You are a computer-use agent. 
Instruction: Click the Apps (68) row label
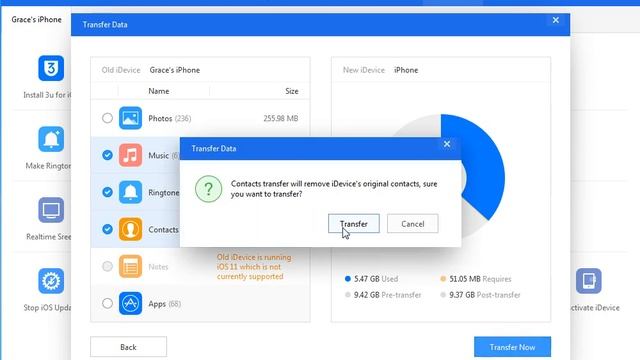164,304
